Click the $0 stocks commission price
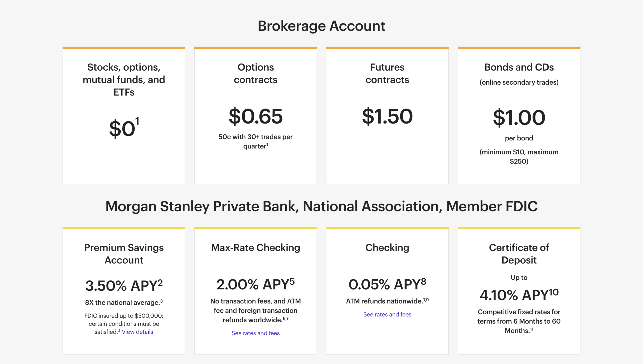 click(123, 128)
